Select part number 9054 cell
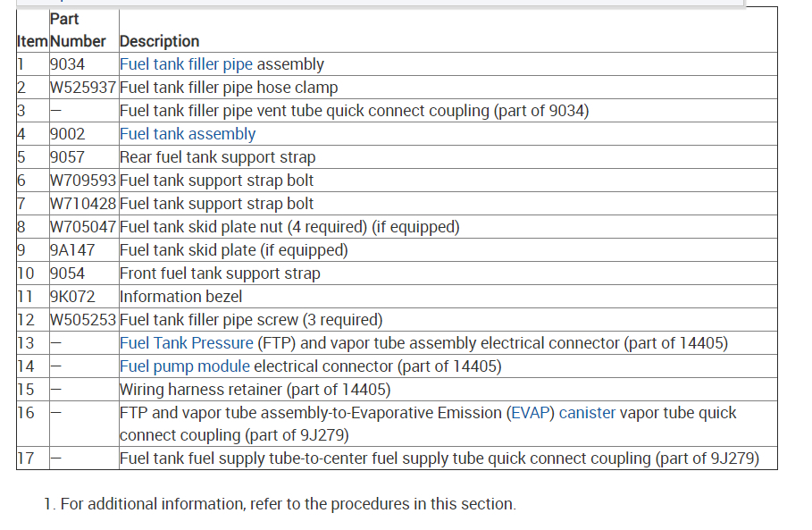812x530 pixels. 67,273
